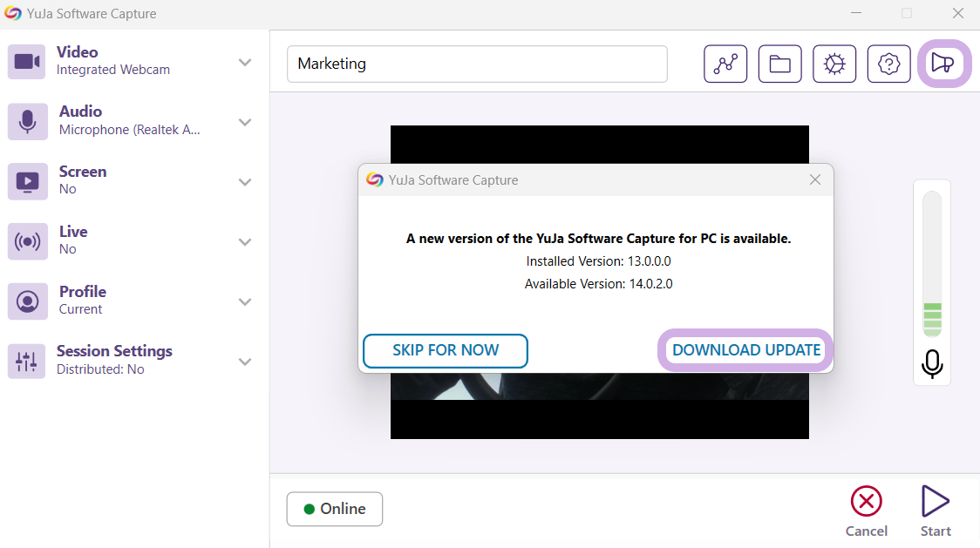This screenshot has width=980, height=548.
Task: Expand the Profile dropdown chevron
Action: click(245, 301)
